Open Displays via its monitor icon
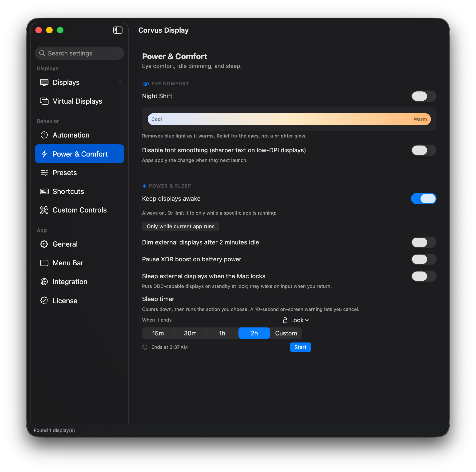Viewport: 476px width, 472px height. tap(44, 83)
